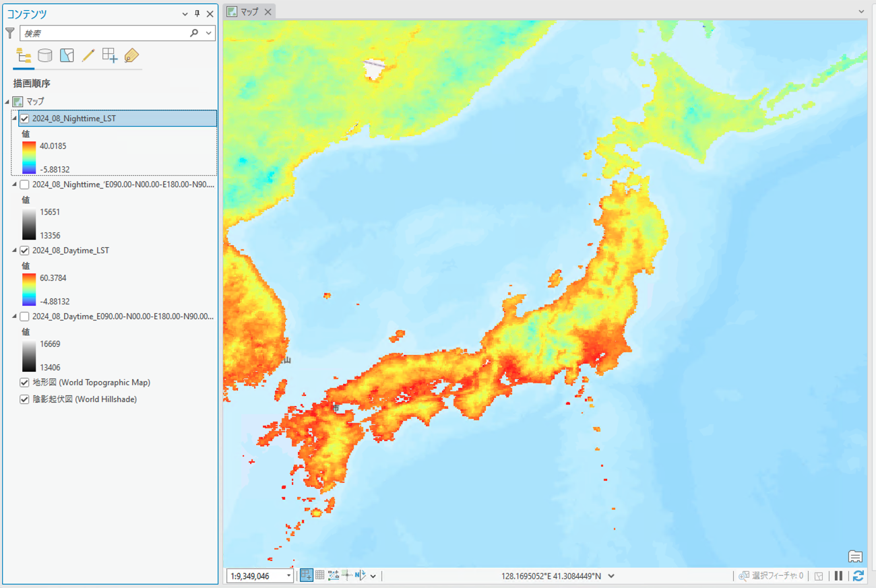Screen dimensions: 876x588
Task: Select 2024_08_Nighttime_'E090.00 layer name
Action: 123,185
